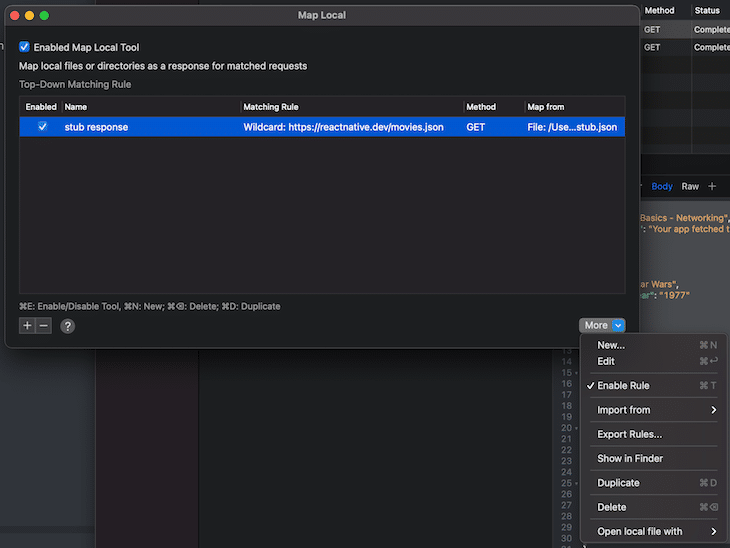Toggle Enable Rule in the More menu

tap(623, 386)
